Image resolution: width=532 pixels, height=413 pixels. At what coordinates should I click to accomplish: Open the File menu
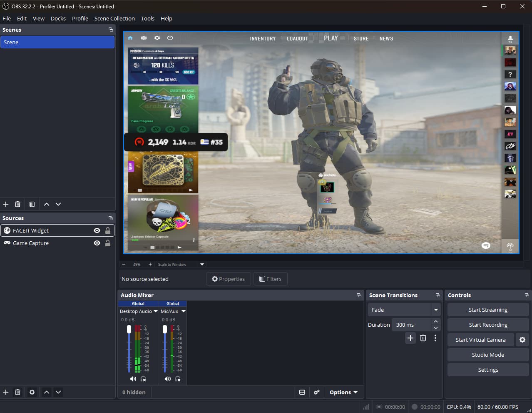pyautogui.click(x=7, y=18)
